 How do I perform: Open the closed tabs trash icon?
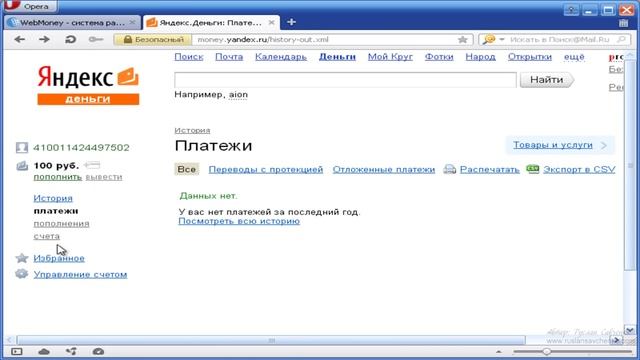[623, 23]
